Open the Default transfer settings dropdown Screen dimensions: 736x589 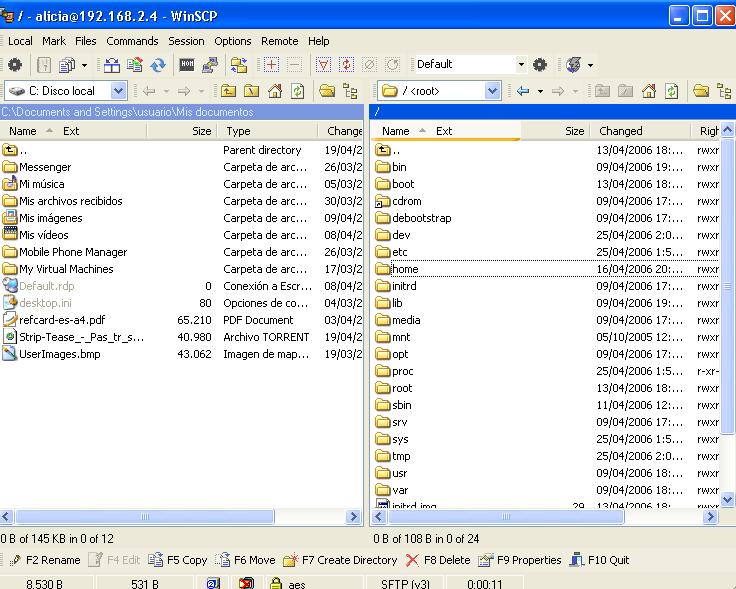pyautogui.click(x=521, y=64)
